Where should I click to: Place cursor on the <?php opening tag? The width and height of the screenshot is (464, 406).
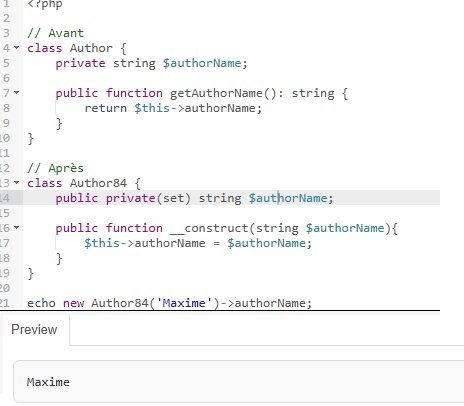45,5
